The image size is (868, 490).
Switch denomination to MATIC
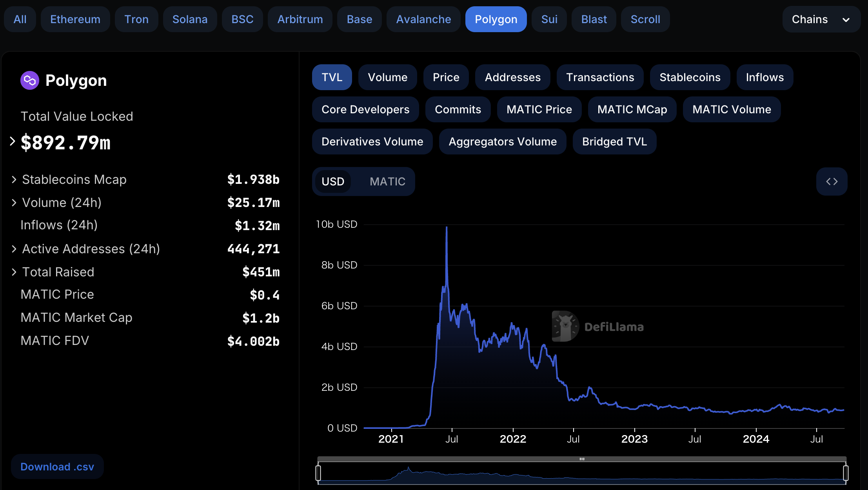click(x=387, y=181)
